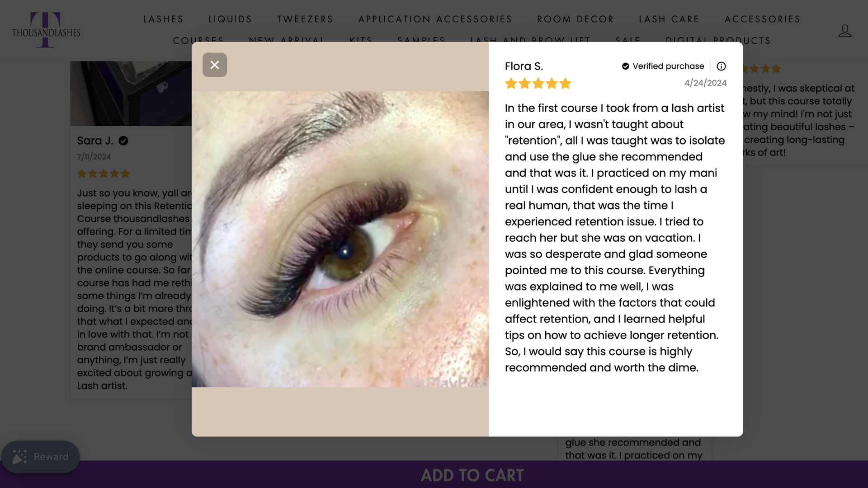
Task: Click Sara J.'s verified checkmark badge
Action: click(123, 141)
